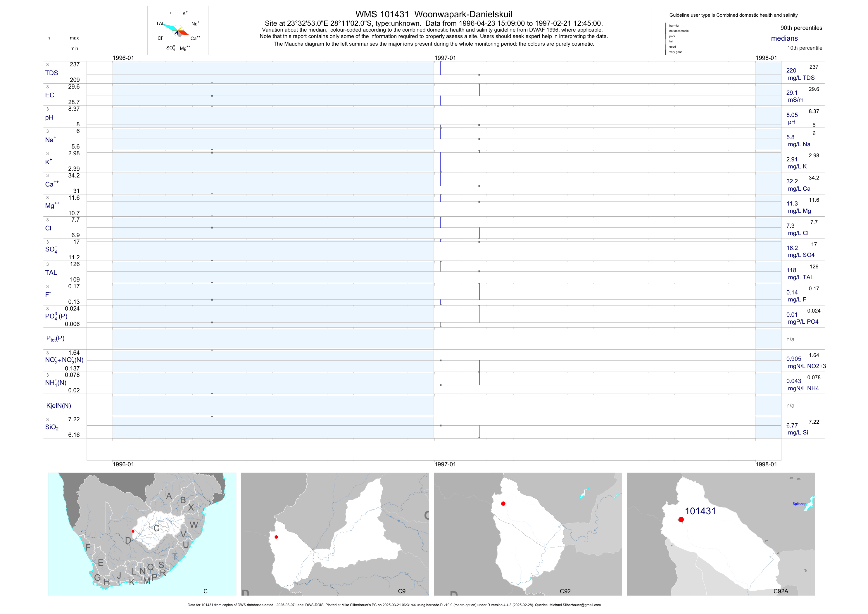Image resolution: width=868 pixels, height=614 pixels.
Task: Click the 220 mg/L TDS median value
Action: [791, 71]
